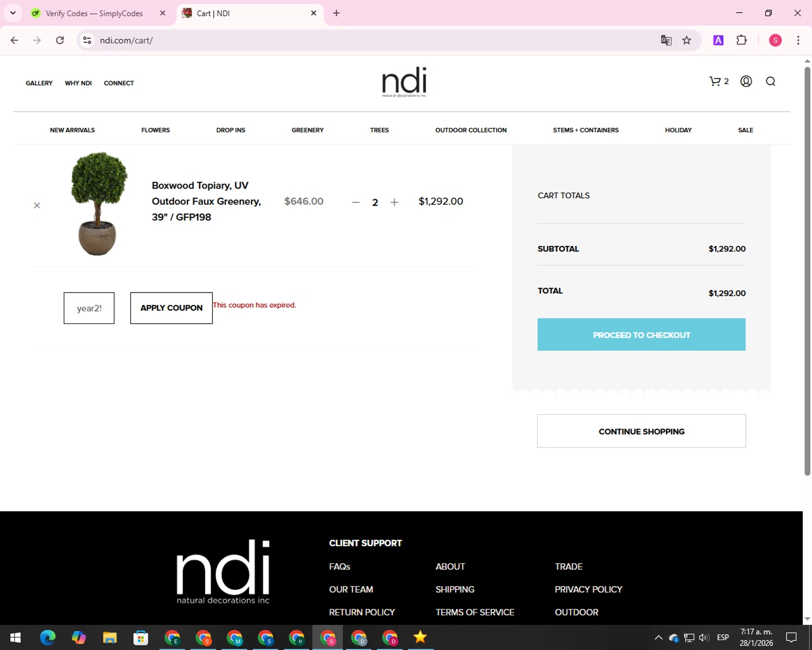Open the Drop Ins category
Image resolution: width=812 pixels, height=650 pixels.
click(231, 130)
